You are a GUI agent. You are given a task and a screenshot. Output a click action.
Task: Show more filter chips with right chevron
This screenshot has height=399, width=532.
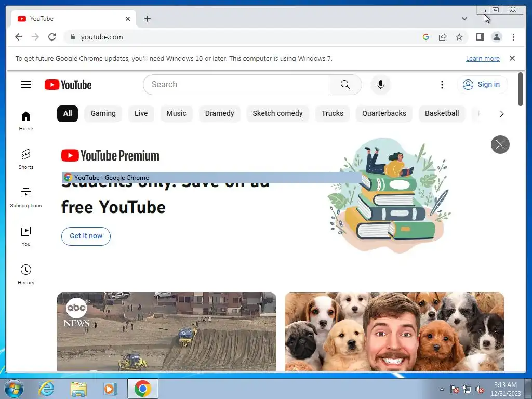501,114
